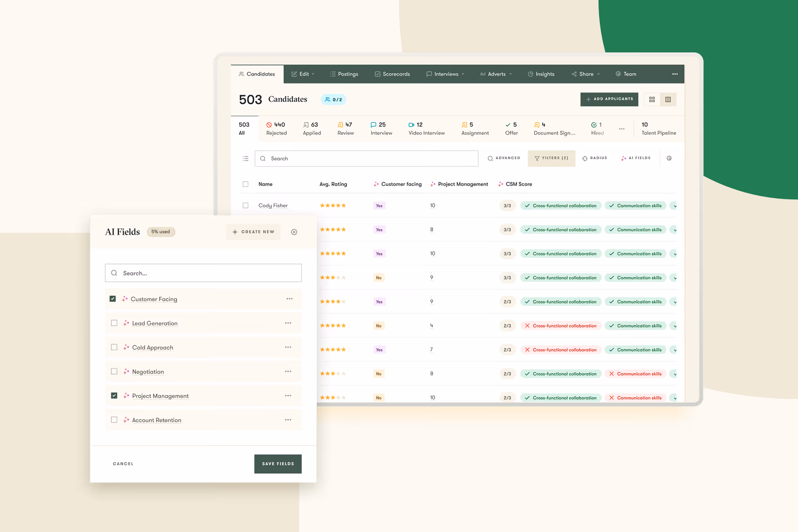Filter by Review stage (47)
The image size is (798, 532).
[345, 128]
